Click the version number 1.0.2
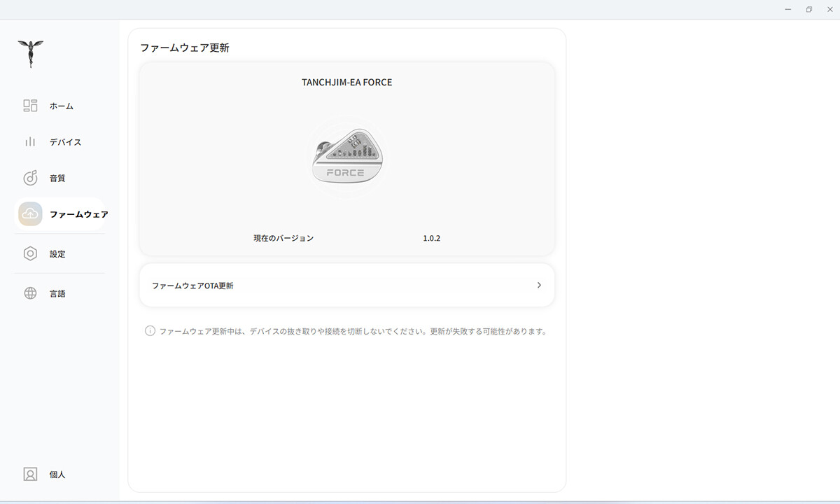 coord(431,238)
